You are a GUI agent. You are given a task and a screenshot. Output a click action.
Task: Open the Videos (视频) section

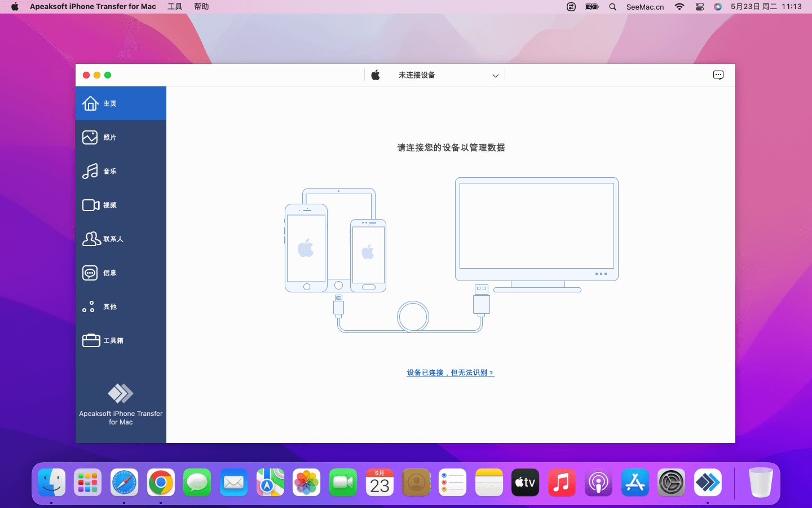(x=109, y=205)
